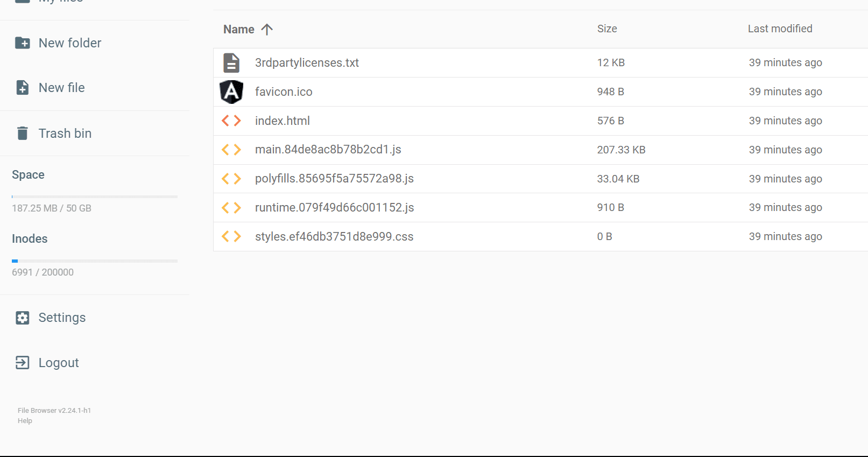This screenshot has width=868, height=457.
Task: Click the Help link
Action: click(25, 421)
